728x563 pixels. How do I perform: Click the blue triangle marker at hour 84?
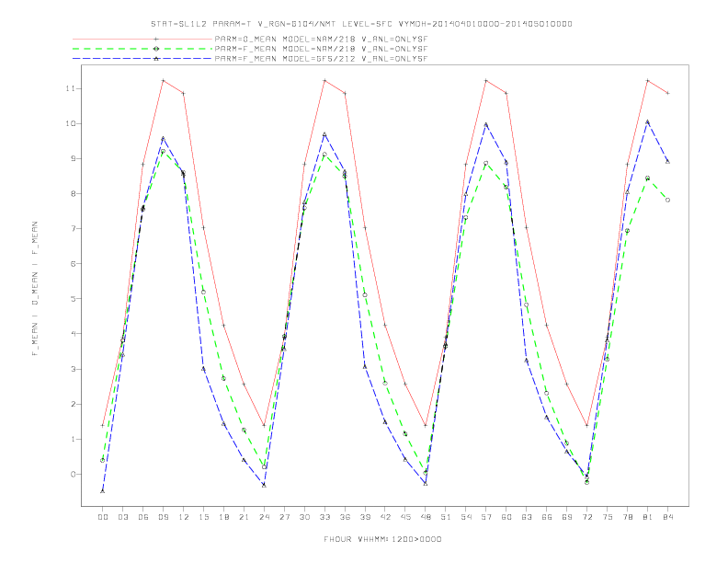(x=667, y=161)
